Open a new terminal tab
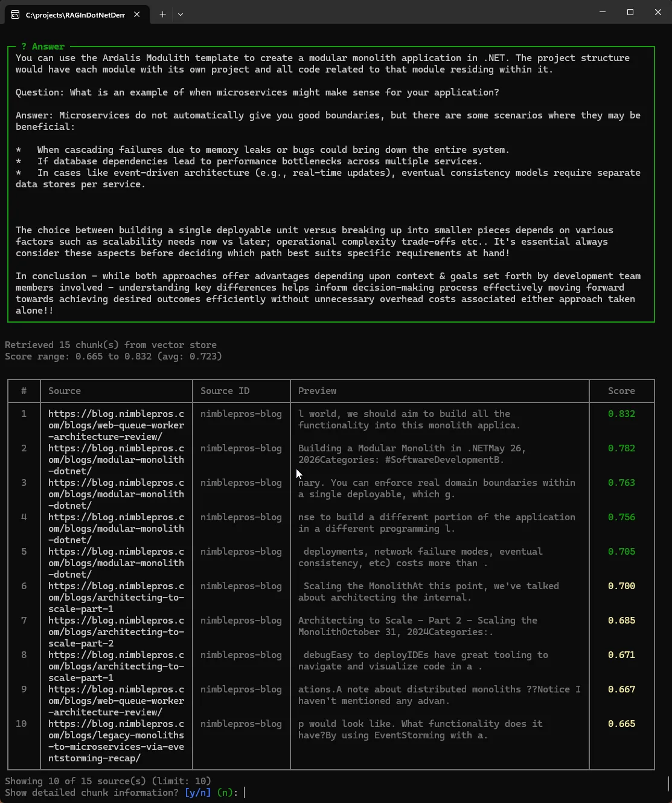The image size is (672, 803). coord(162,15)
